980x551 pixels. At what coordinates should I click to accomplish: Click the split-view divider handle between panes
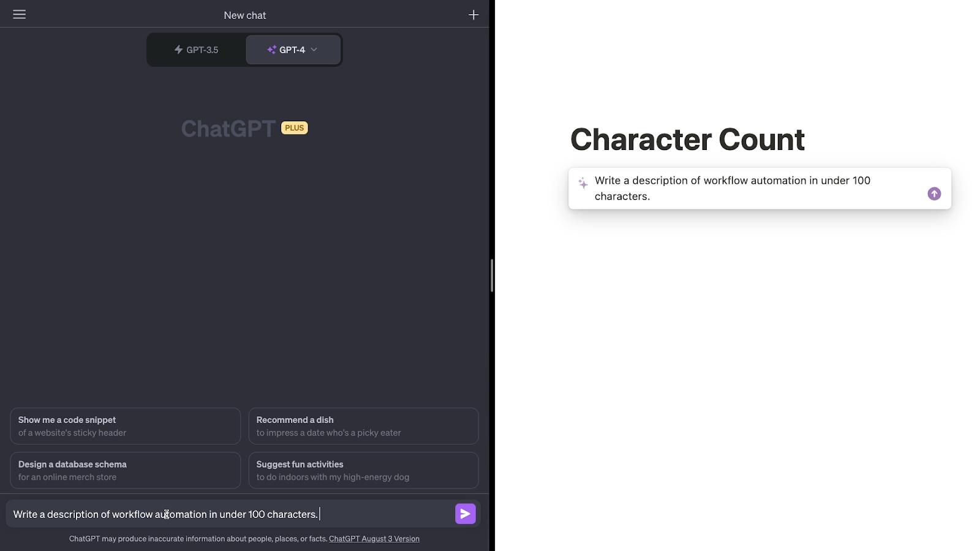pyautogui.click(x=492, y=275)
